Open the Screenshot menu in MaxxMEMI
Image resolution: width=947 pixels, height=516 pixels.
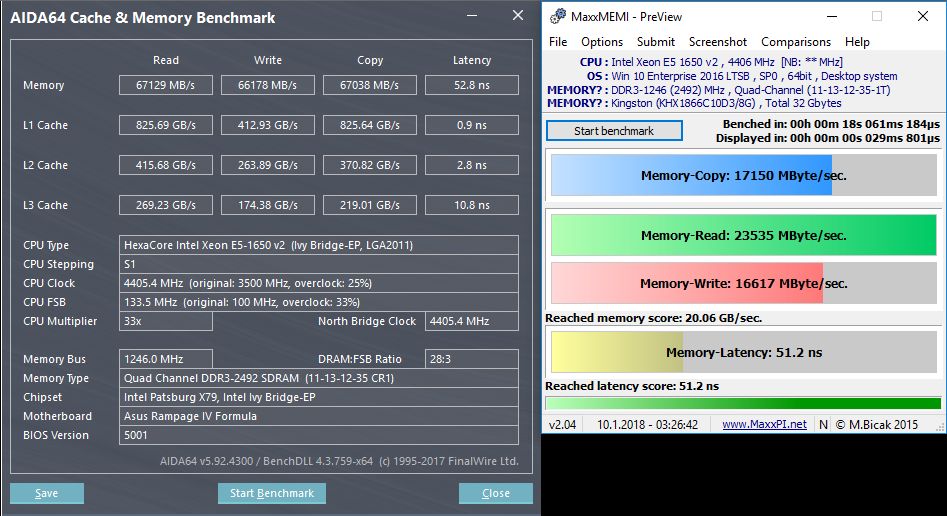[x=717, y=42]
